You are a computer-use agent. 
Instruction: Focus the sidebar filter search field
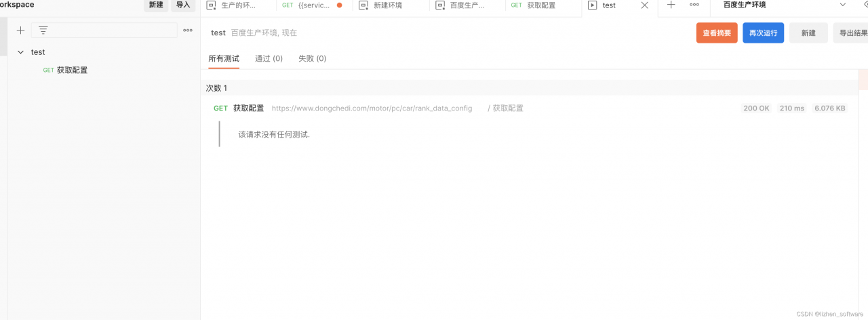[104, 31]
